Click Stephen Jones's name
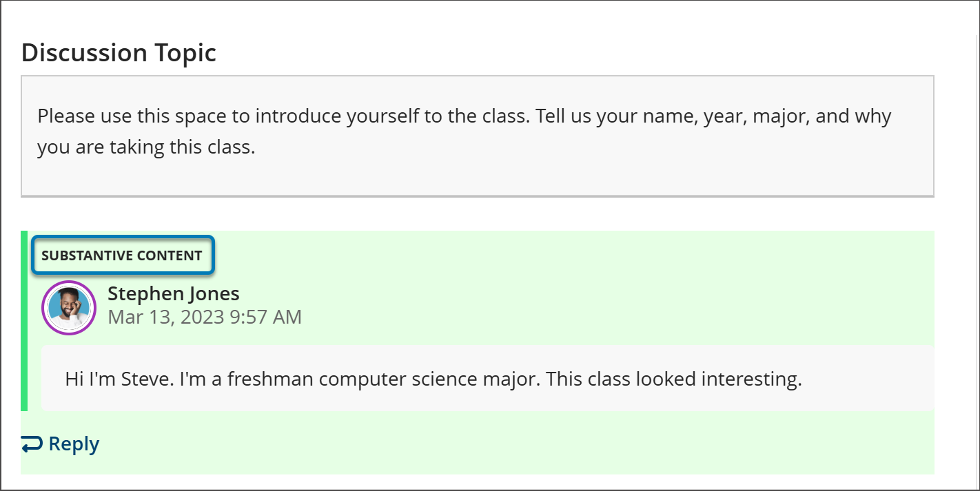 point(173,293)
